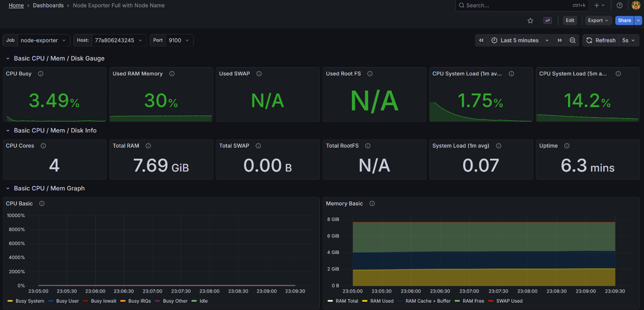Focus the Search input field

pos(522,6)
